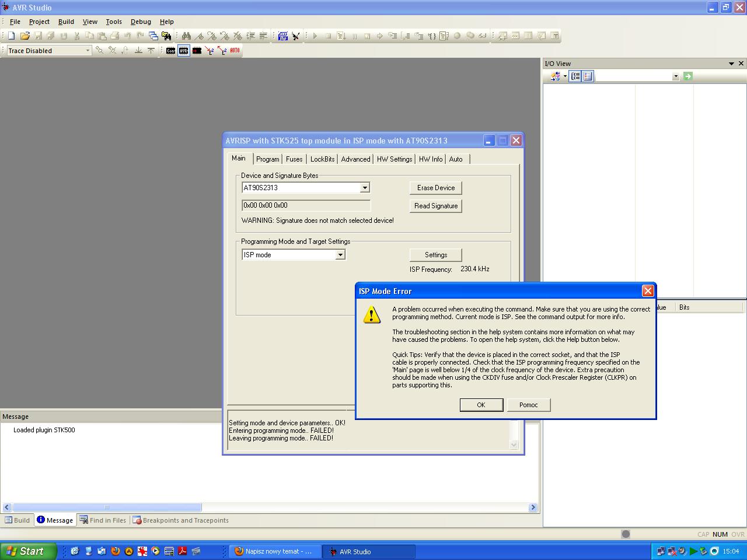Click the Pomoc help button
Viewport: 747px width, 560px height.
(529, 405)
